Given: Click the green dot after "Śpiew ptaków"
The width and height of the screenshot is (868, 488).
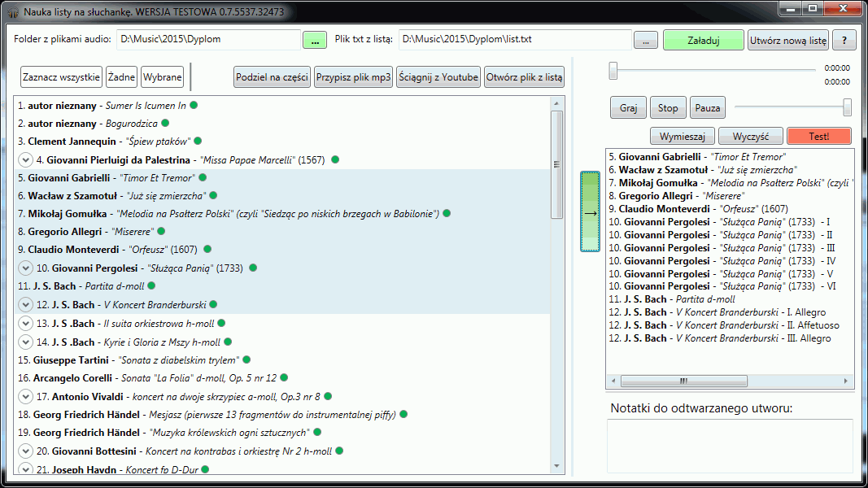Looking at the screenshot, I should pos(198,141).
